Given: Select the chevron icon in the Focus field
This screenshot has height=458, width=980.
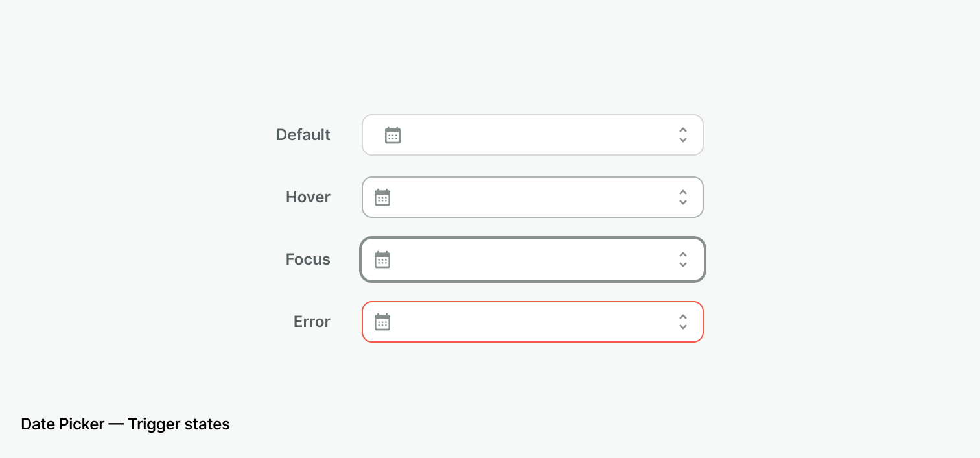Looking at the screenshot, I should (683, 259).
